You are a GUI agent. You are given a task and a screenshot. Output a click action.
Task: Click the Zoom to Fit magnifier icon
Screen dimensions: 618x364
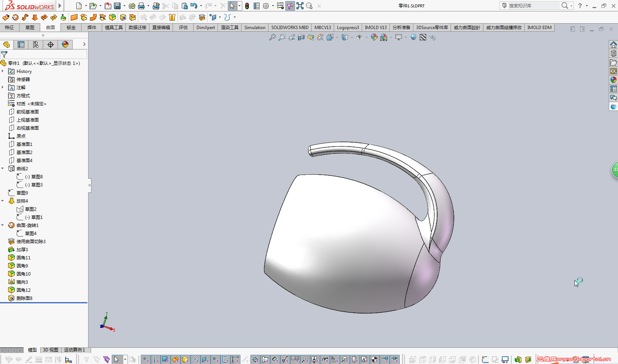[272, 37]
